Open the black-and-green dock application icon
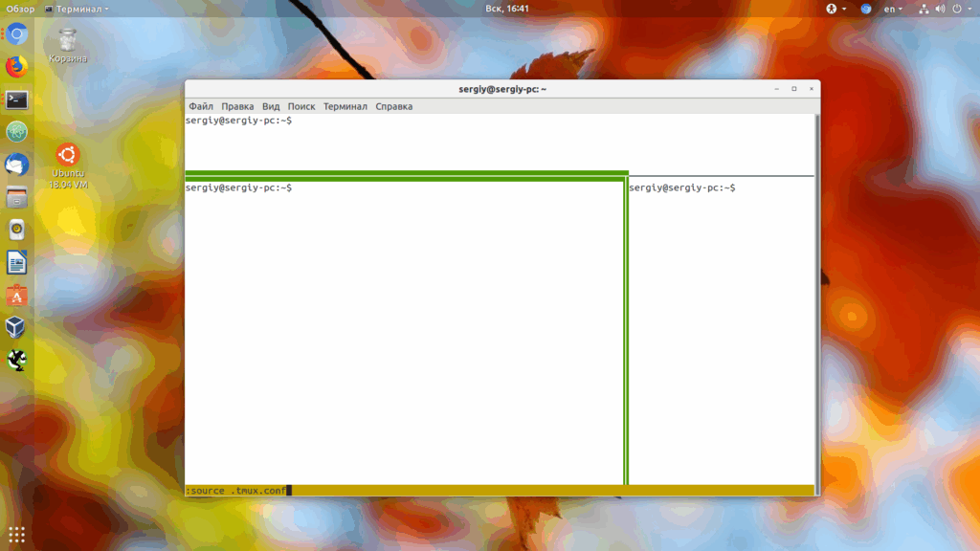The height and width of the screenshot is (551, 980). pos(17,360)
